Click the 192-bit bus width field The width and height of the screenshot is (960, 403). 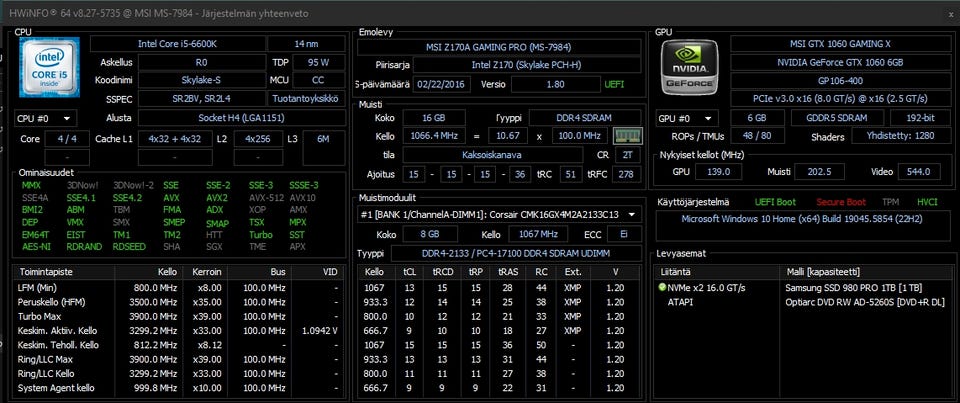pyautogui.click(x=920, y=118)
